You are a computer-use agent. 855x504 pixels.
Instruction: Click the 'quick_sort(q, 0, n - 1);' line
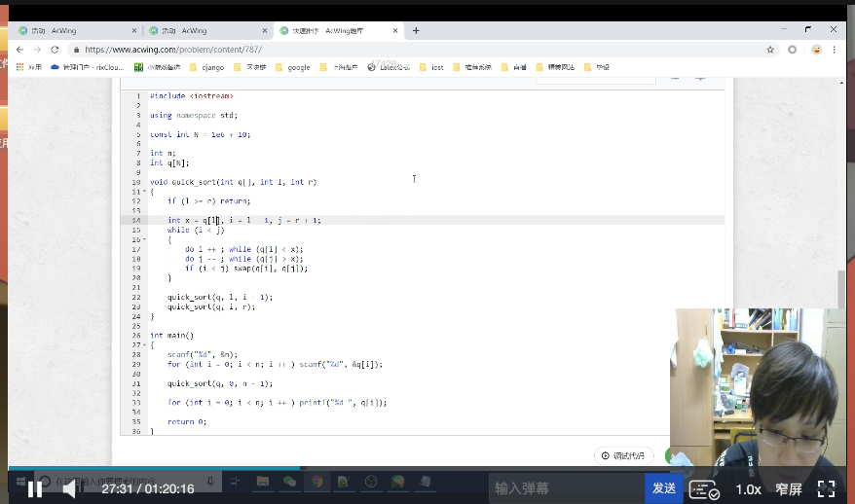click(x=220, y=383)
